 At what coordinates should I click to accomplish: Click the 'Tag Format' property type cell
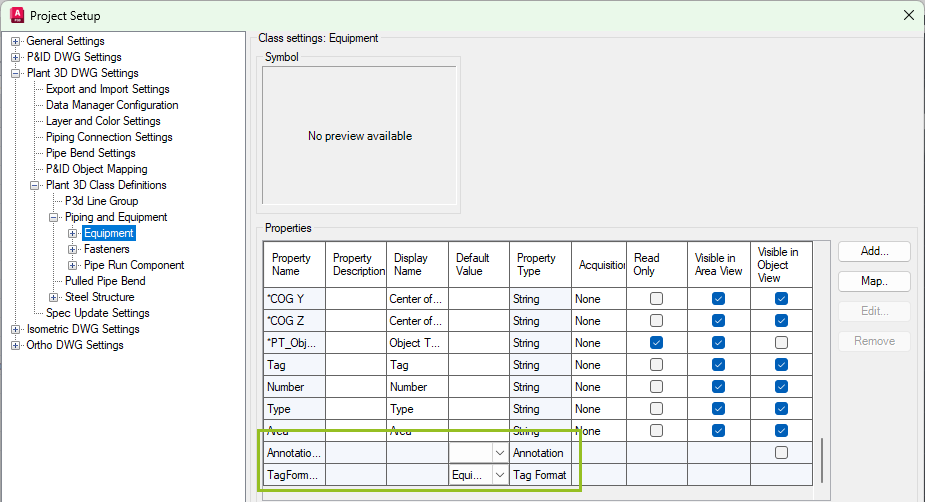[x=540, y=475]
